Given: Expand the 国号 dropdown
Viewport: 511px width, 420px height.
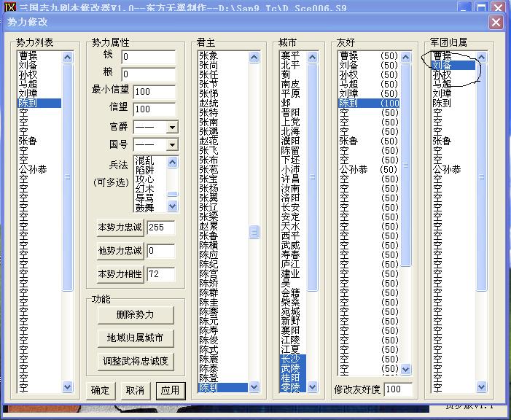Looking at the screenshot, I should click(x=172, y=146).
